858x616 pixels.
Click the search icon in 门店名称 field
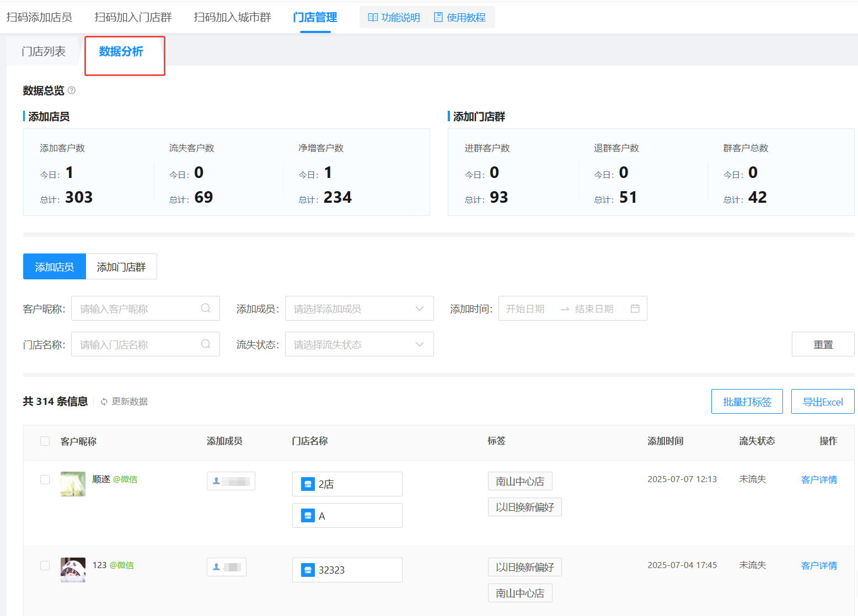coord(206,344)
